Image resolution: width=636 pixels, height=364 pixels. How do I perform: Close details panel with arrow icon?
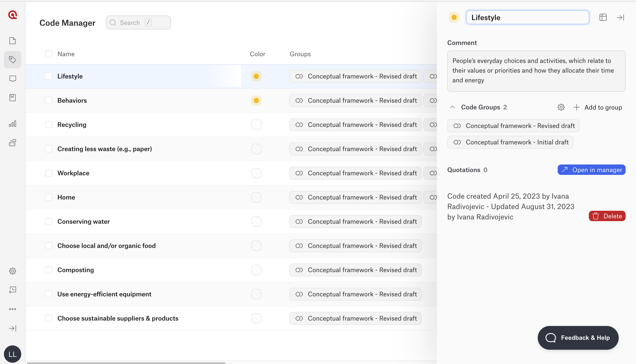[620, 18]
